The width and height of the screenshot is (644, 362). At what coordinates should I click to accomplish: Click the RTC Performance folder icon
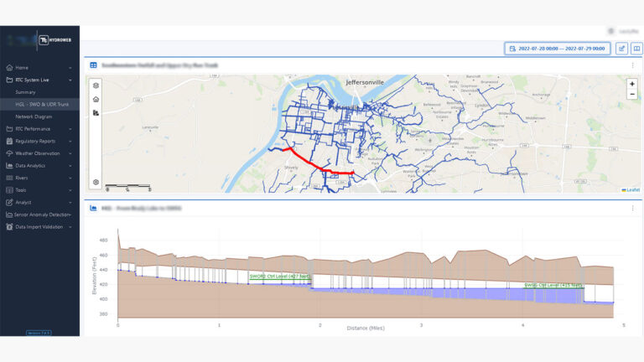9,129
